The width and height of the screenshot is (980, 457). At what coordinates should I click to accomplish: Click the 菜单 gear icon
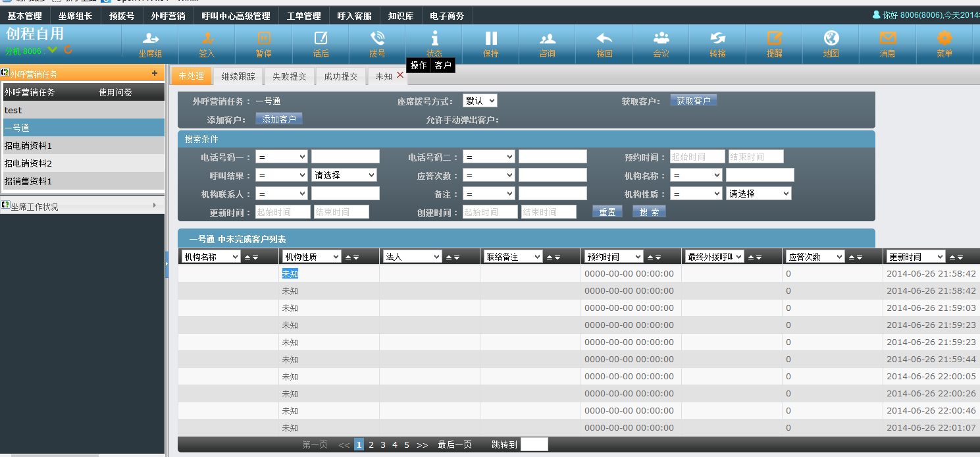(x=944, y=38)
